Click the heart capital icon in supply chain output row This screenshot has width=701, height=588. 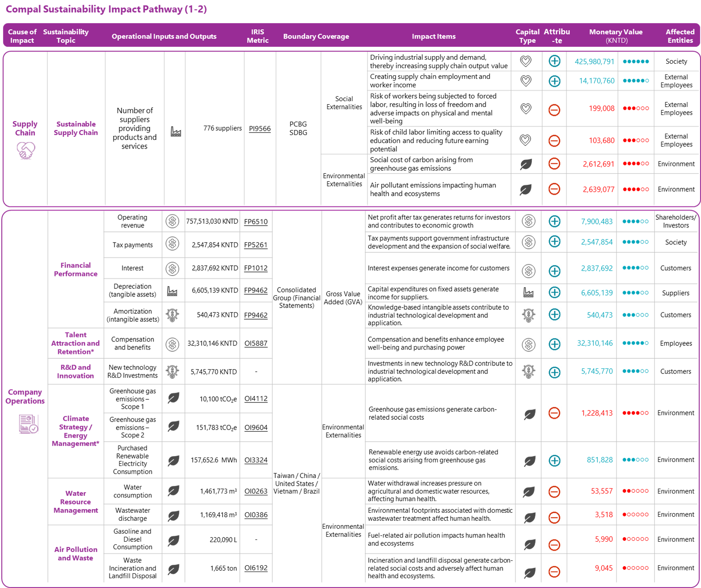(x=526, y=61)
